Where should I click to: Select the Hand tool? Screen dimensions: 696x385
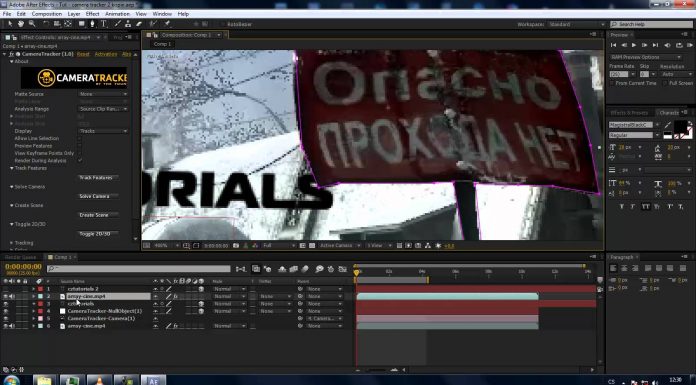click(x=21, y=24)
